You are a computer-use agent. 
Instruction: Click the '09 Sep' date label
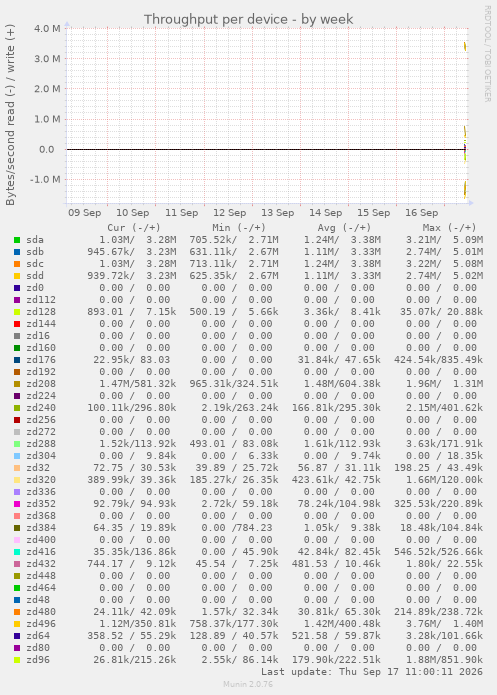point(85,213)
